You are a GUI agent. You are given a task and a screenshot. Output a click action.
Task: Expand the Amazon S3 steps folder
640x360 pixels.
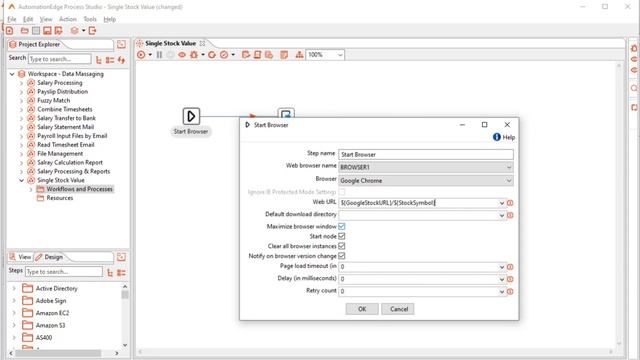tap(14, 325)
